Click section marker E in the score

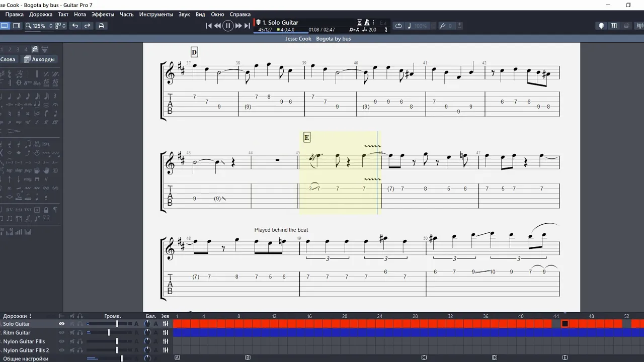click(306, 137)
